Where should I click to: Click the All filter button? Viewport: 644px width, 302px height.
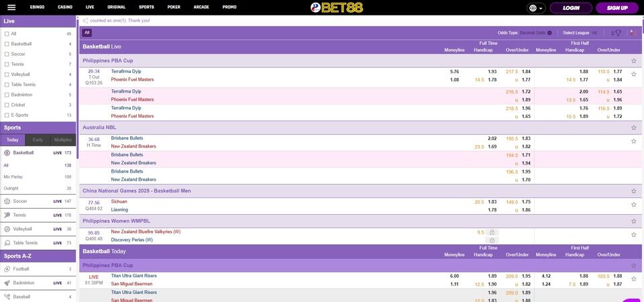click(87, 33)
